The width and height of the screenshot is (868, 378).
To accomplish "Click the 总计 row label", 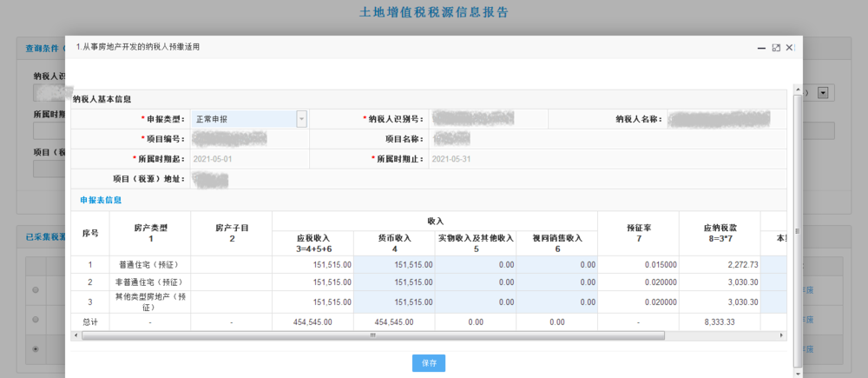I will point(89,322).
